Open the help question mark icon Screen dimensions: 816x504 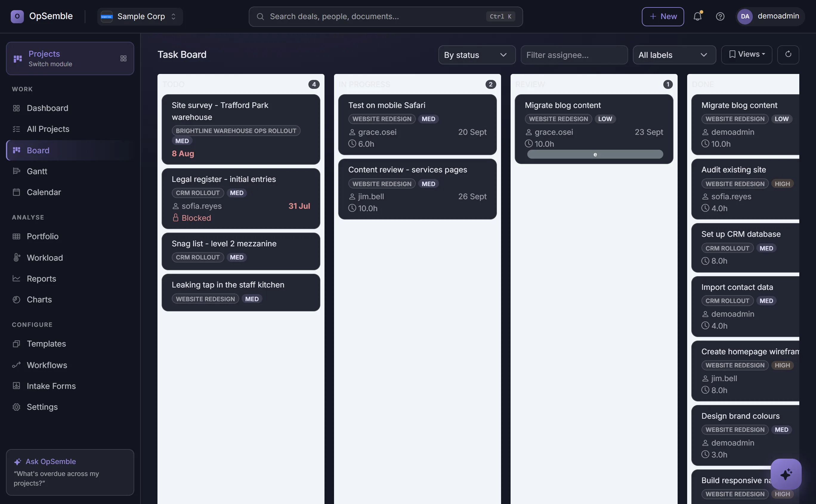(720, 16)
